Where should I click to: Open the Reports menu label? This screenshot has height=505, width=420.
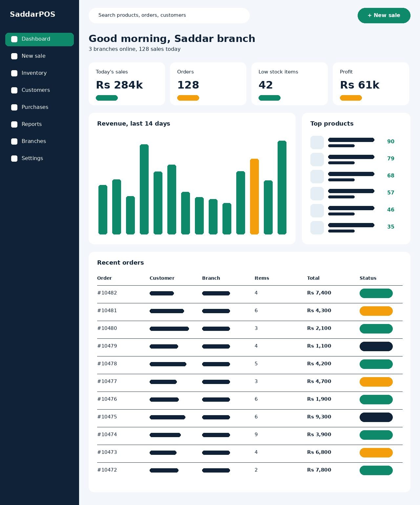(31, 124)
